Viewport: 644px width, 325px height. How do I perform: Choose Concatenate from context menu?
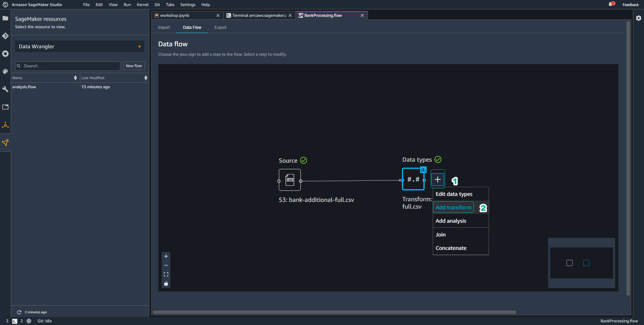click(461, 248)
